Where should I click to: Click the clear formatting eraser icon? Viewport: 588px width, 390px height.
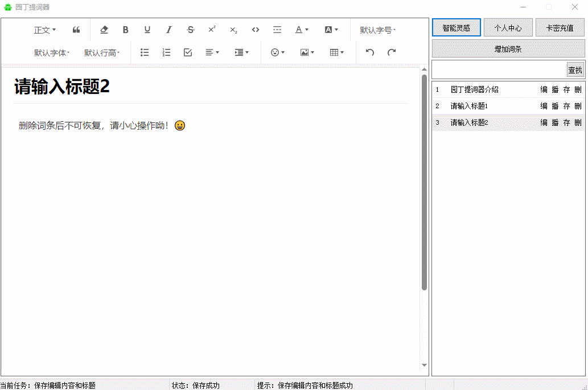[104, 30]
